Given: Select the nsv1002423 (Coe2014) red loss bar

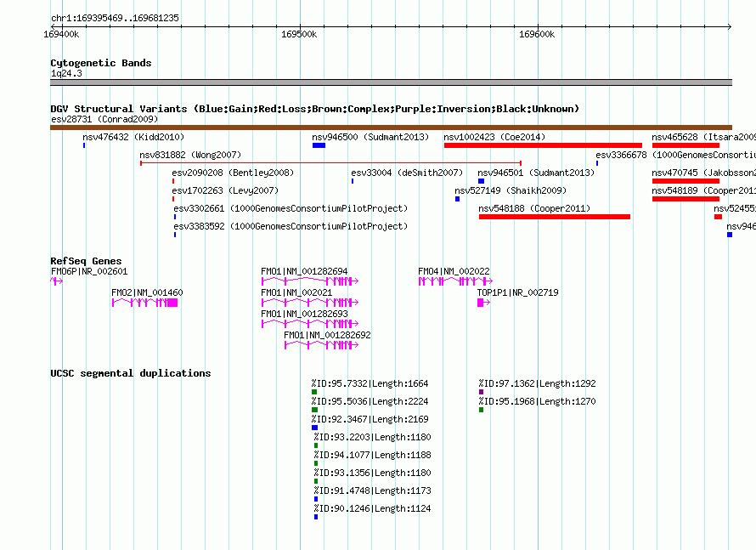Looking at the screenshot, I should pos(543,145).
